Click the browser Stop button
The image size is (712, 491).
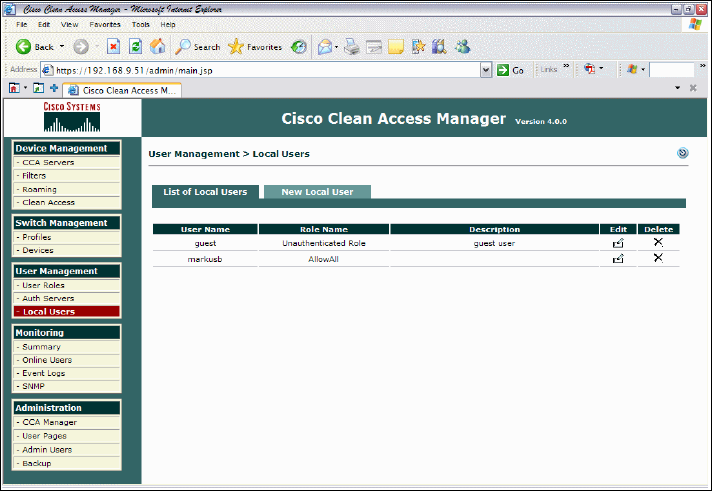[x=114, y=46]
